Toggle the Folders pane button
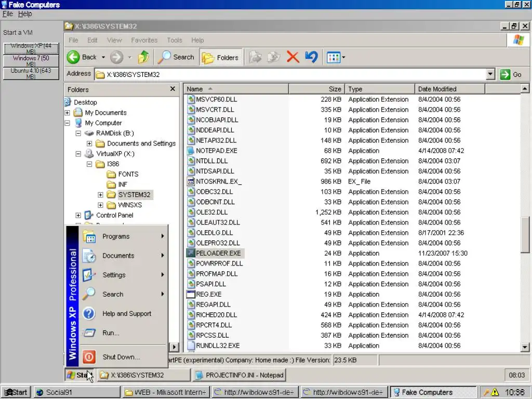The height and width of the screenshot is (399, 532). click(220, 57)
